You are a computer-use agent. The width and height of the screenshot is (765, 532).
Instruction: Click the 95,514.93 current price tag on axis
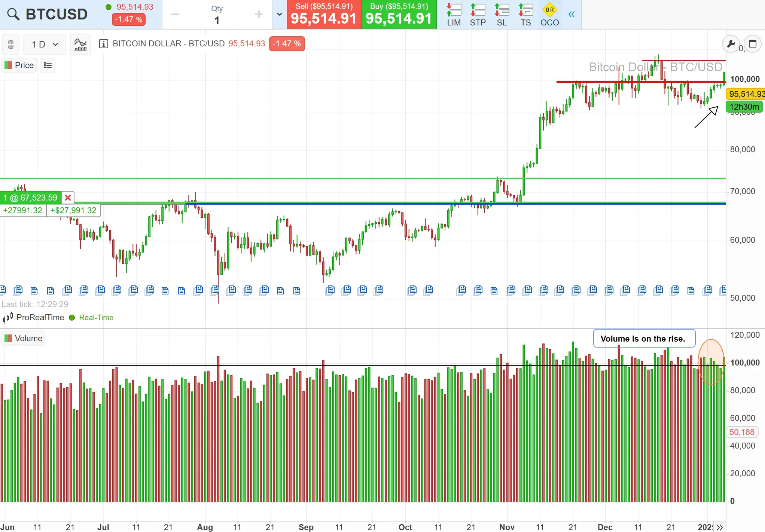(x=746, y=94)
